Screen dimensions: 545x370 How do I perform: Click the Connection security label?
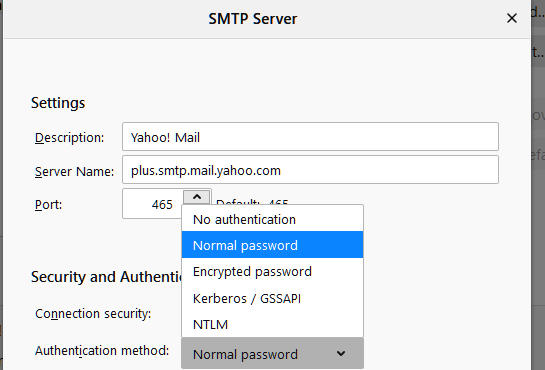[x=93, y=314]
